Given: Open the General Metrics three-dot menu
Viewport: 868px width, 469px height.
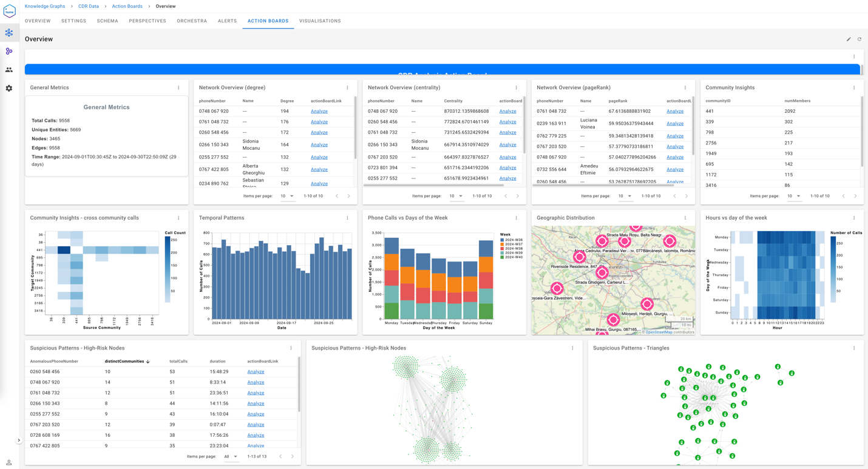Looking at the screenshot, I should (x=178, y=88).
